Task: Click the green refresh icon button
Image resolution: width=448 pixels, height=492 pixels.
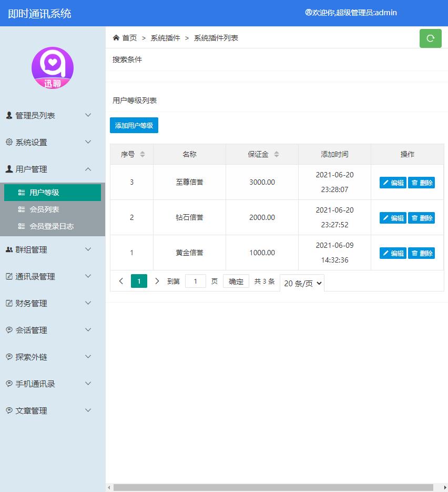Action: coord(430,38)
